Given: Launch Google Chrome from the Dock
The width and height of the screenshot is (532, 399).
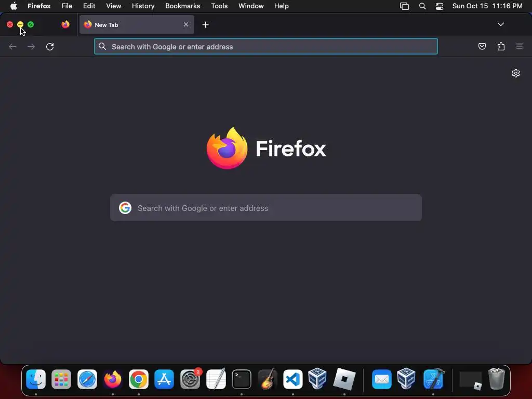Looking at the screenshot, I should (138, 379).
